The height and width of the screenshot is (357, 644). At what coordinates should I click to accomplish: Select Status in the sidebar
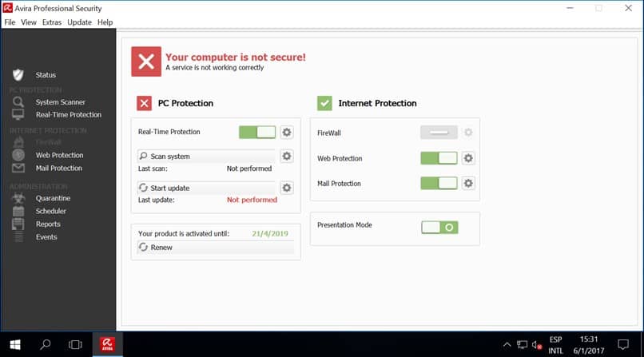(46, 75)
